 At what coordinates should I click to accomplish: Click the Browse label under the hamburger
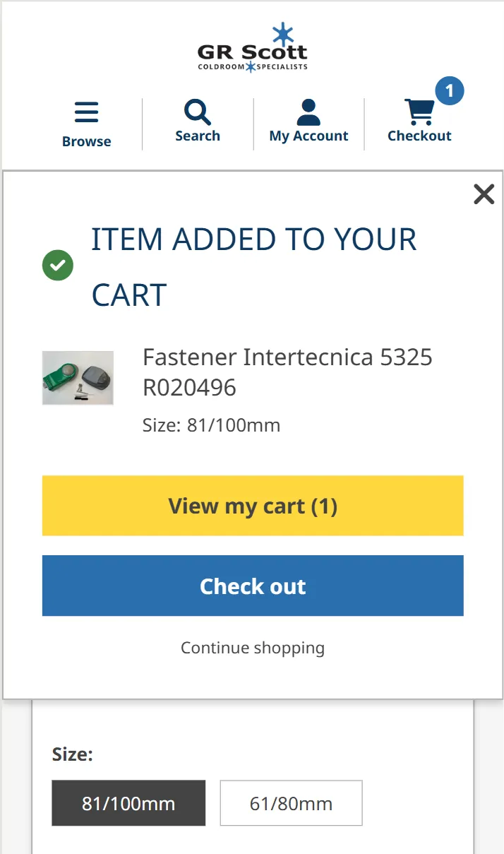click(86, 141)
